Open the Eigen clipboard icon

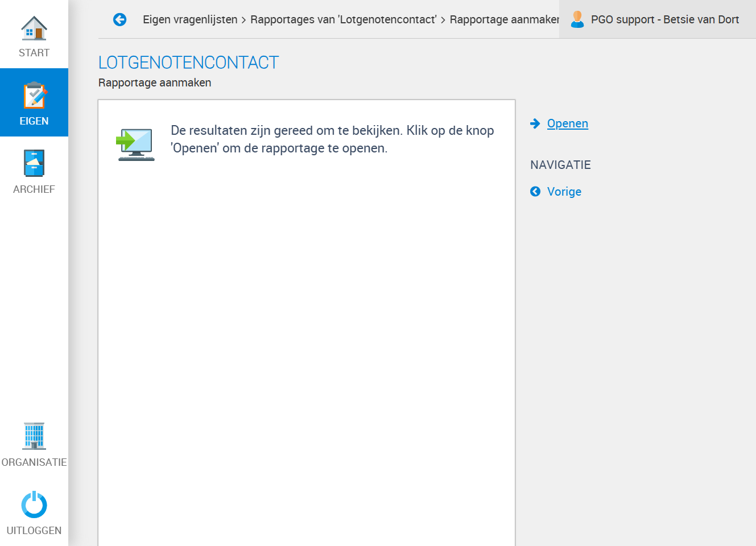[34, 96]
